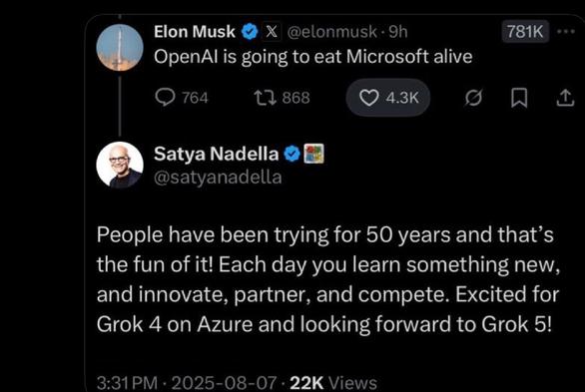Open the three-dot more options menu
Viewport: 585px width, 392px height.
click(x=566, y=32)
